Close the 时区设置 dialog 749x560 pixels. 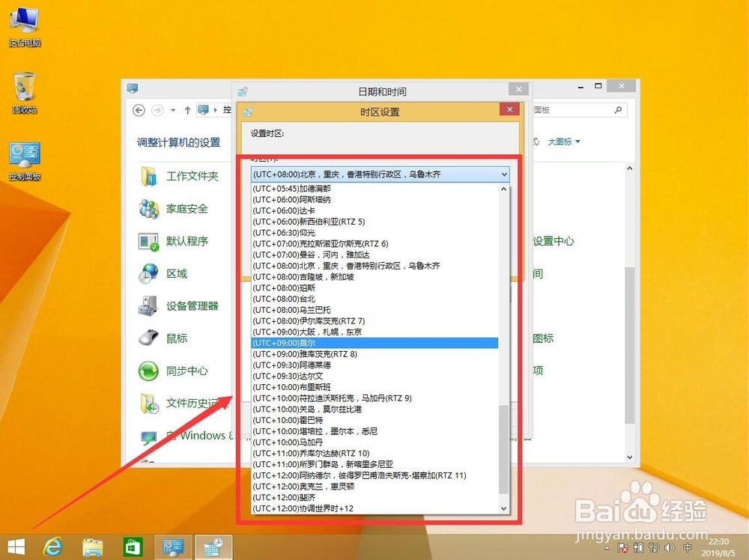[x=509, y=109]
